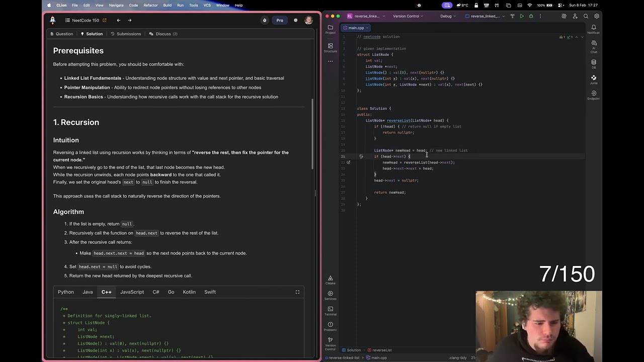
Task: Click the reverseList breadcrumb
Action: point(380,350)
